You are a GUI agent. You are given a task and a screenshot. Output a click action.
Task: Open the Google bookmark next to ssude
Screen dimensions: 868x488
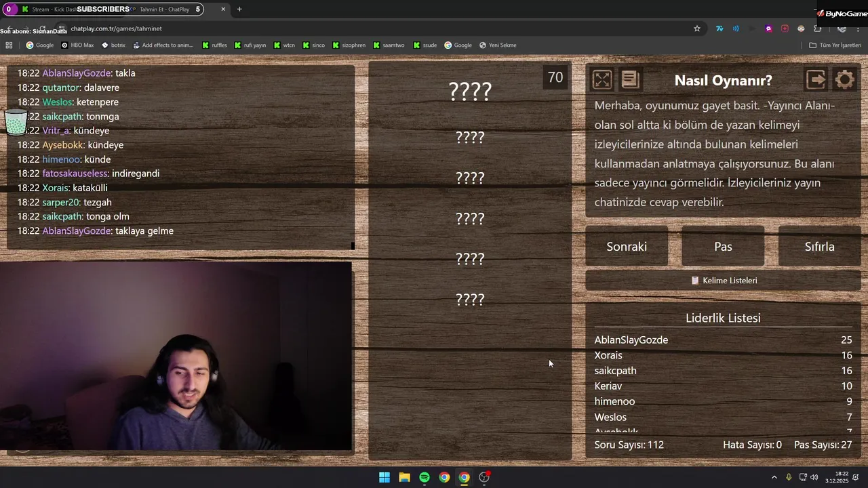[x=458, y=45]
